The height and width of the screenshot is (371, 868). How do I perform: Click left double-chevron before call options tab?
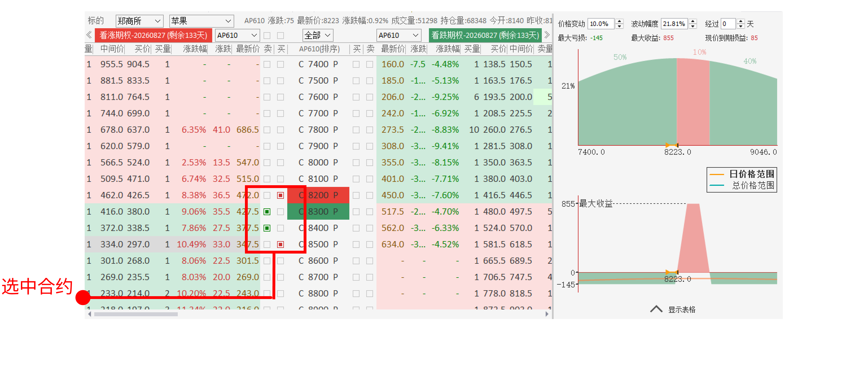click(x=89, y=35)
